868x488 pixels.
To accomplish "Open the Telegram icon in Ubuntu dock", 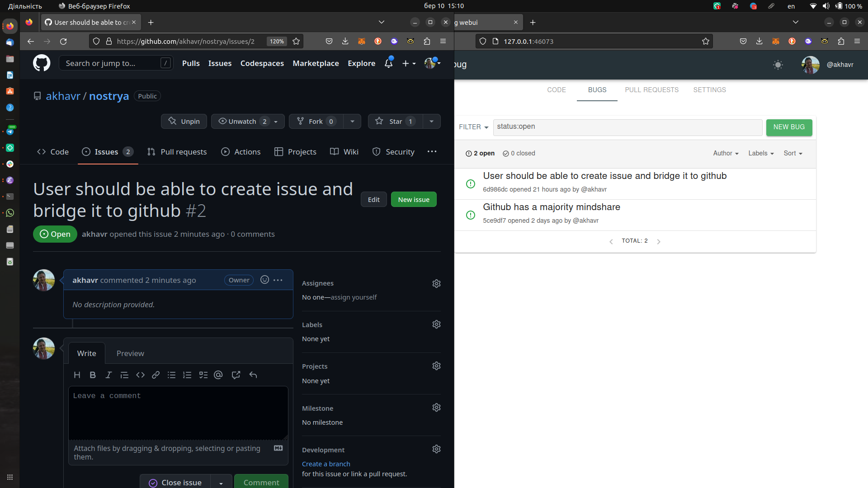I will click(10, 131).
